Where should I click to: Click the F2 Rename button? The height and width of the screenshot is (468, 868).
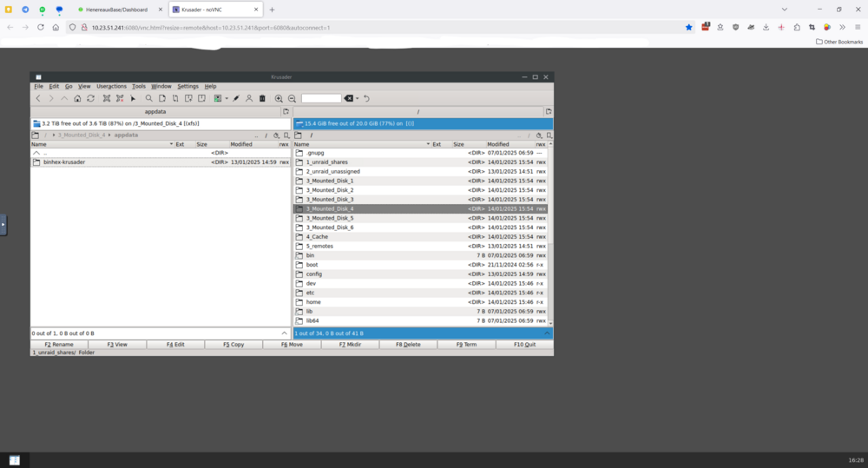point(59,345)
